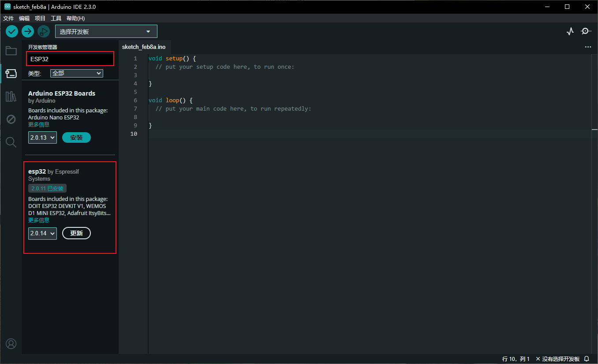
Task: Open the version dropdown showing 2.0.13
Action: point(42,137)
